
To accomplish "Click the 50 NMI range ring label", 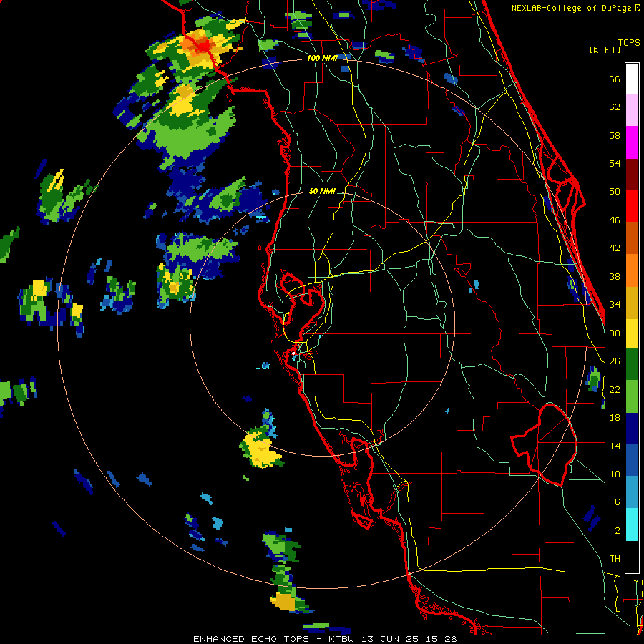I will (322, 191).
